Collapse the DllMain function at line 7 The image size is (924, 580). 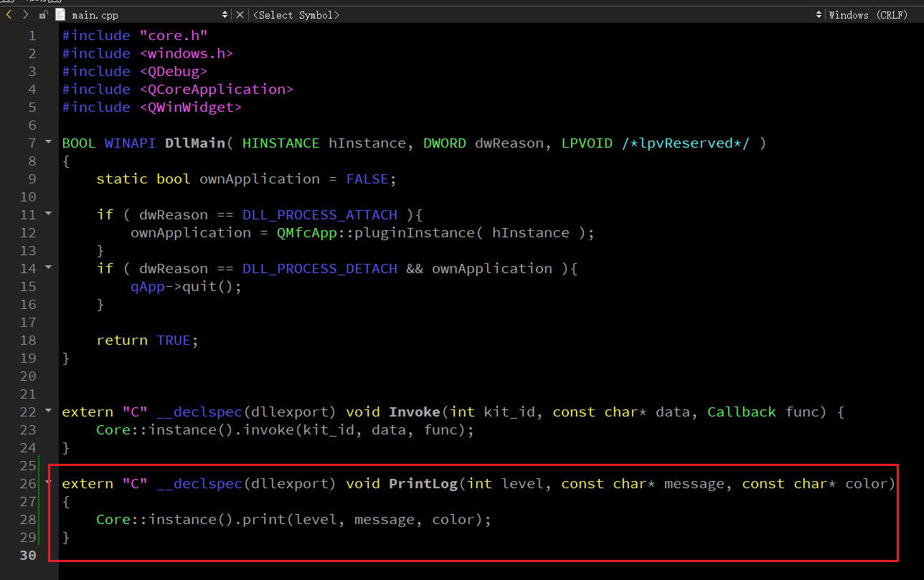coord(49,142)
